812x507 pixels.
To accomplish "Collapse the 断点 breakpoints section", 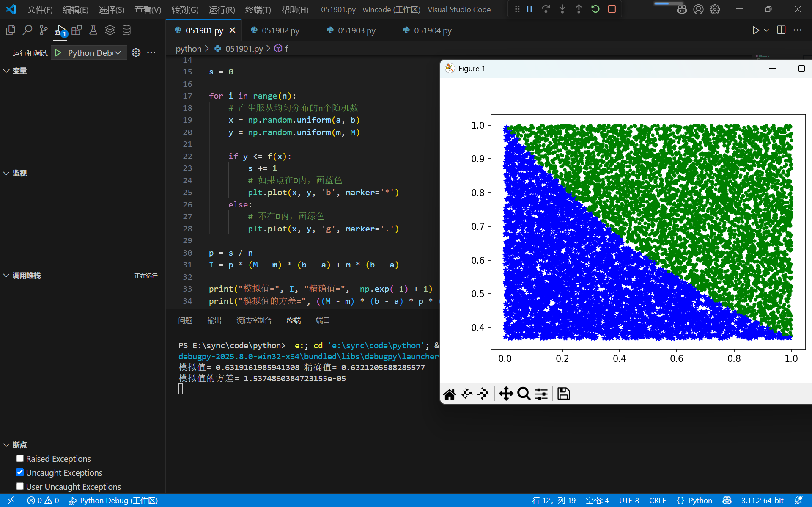I will coord(7,445).
